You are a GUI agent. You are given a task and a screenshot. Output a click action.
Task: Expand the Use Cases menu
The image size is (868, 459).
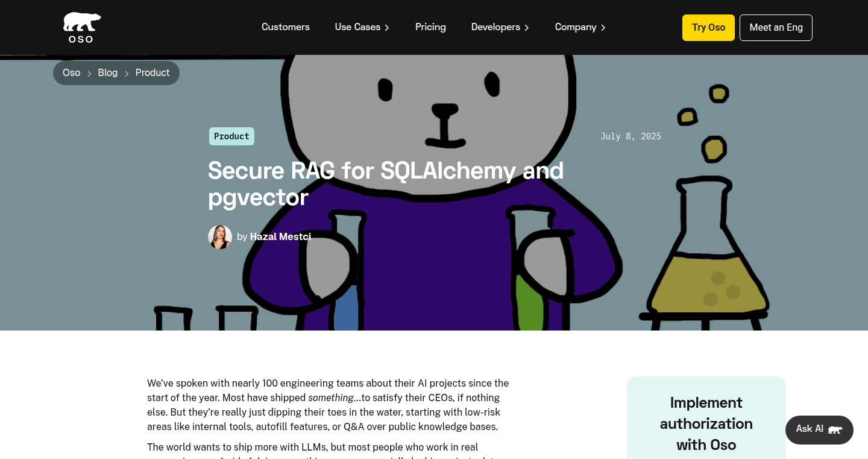point(362,27)
